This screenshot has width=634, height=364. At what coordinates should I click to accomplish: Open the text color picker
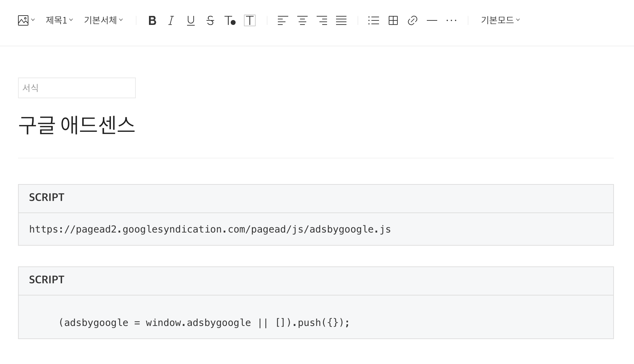pyautogui.click(x=230, y=21)
